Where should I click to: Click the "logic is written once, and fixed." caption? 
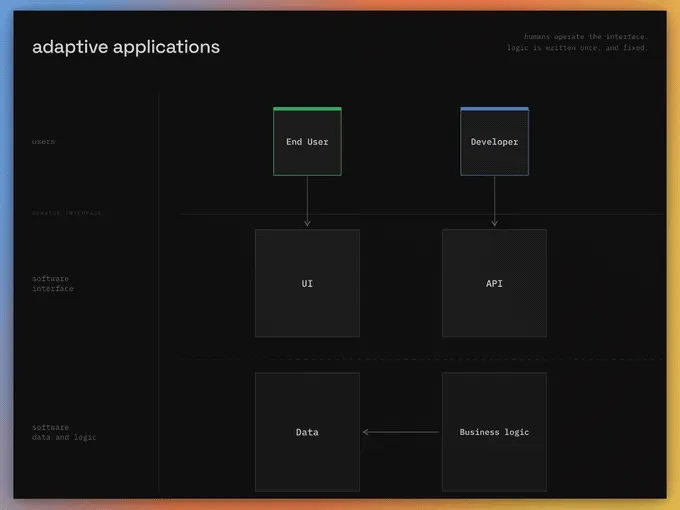click(x=577, y=48)
